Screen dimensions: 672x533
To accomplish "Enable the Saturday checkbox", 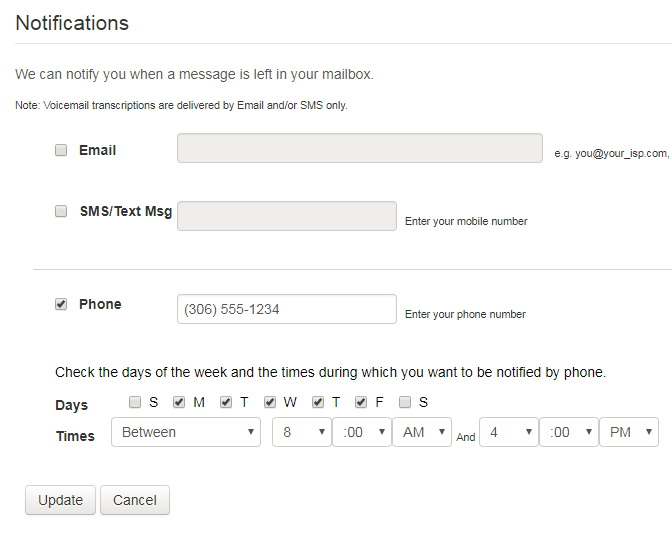I will point(405,402).
